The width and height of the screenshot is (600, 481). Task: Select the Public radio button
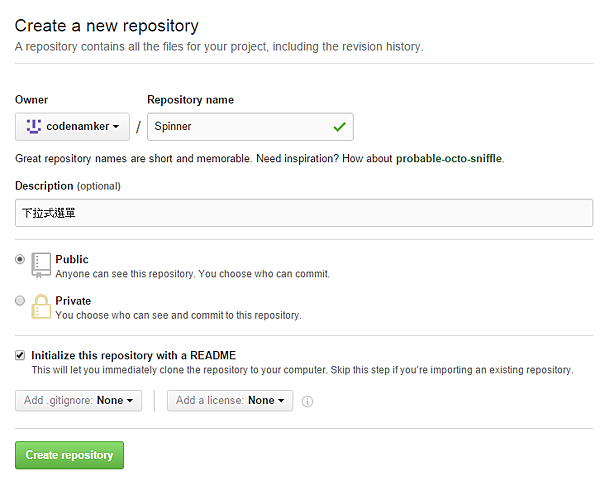[20, 259]
